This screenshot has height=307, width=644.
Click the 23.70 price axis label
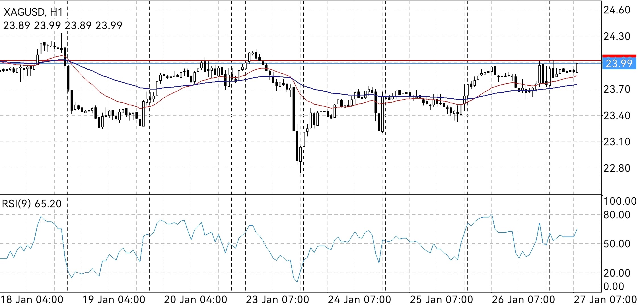tap(617, 89)
